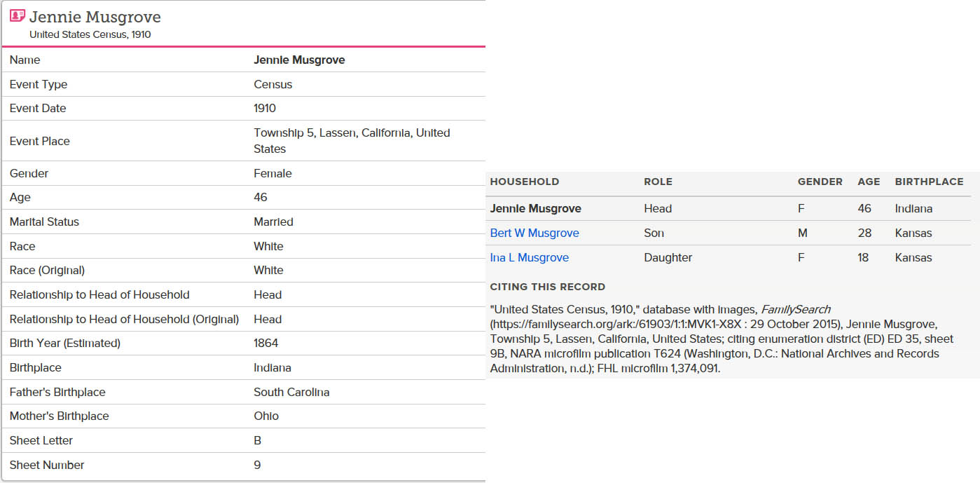
Task: Click the 'Race (Original)' label
Action: (47, 270)
